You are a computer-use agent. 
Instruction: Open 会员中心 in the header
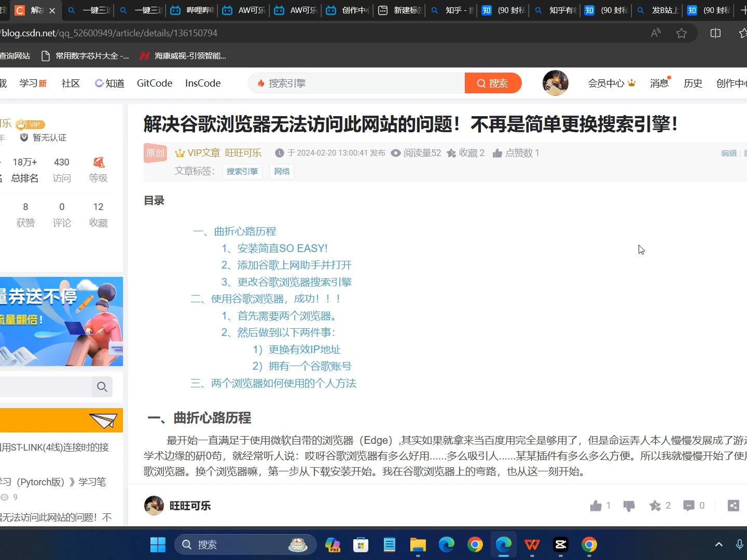coord(612,83)
